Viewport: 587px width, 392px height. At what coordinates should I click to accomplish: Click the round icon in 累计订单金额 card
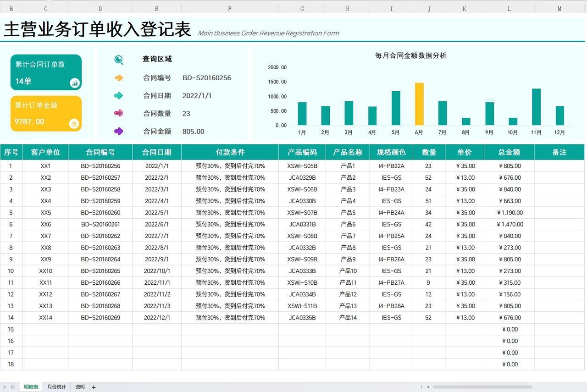pos(74,123)
